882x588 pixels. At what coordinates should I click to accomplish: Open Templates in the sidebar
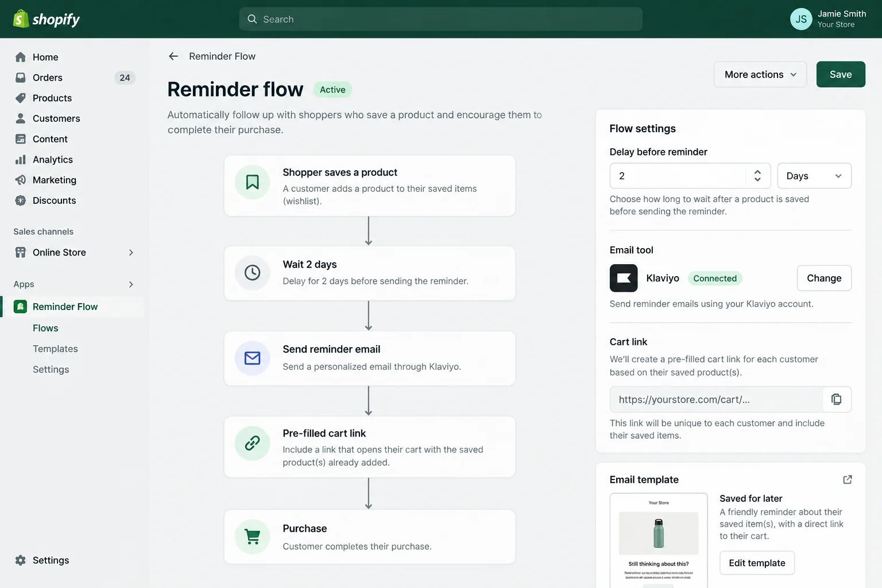[x=55, y=349]
